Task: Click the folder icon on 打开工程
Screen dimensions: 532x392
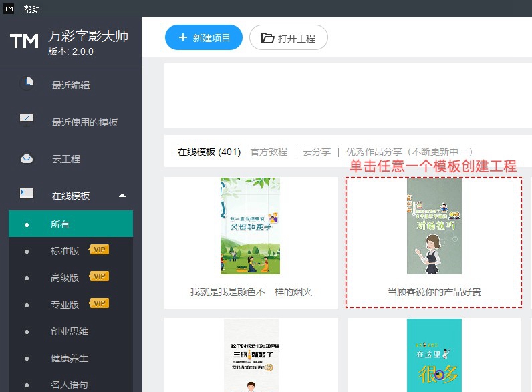Action: click(x=268, y=38)
